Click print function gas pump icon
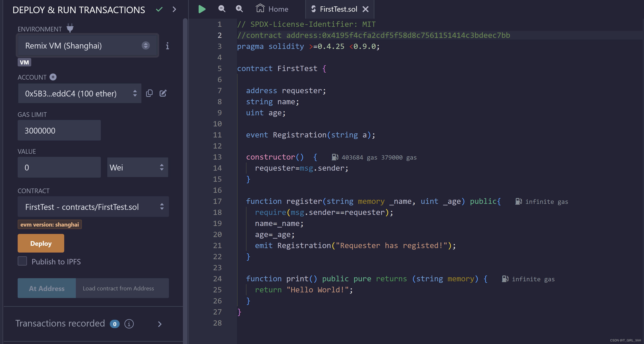644x344 pixels. [505, 279]
